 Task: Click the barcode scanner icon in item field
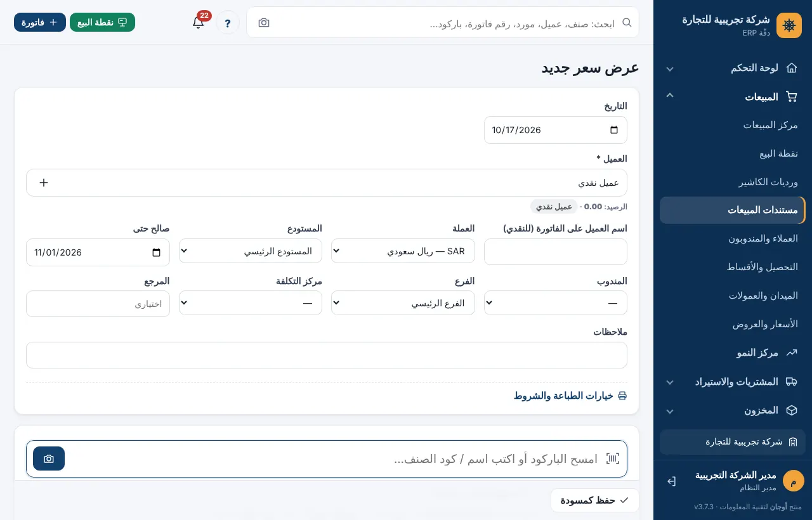[612, 458]
